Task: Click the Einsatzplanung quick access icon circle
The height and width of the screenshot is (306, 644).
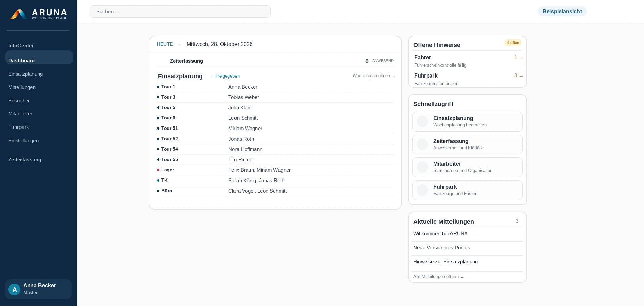Action: coord(422,121)
